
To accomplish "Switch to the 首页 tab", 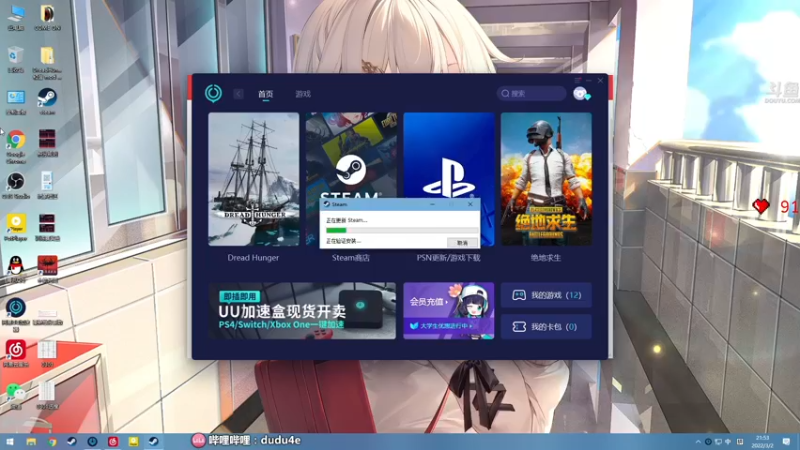I will [265, 94].
